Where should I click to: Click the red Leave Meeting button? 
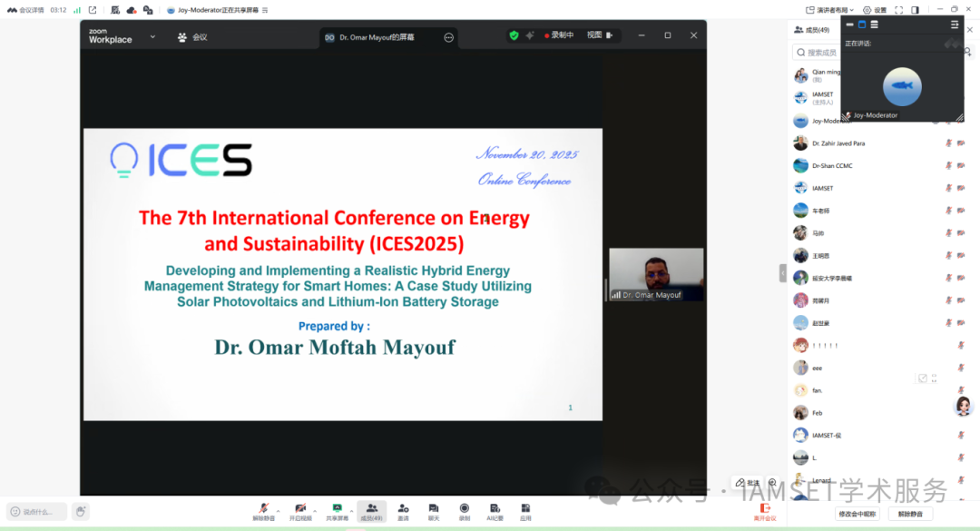[x=765, y=512]
